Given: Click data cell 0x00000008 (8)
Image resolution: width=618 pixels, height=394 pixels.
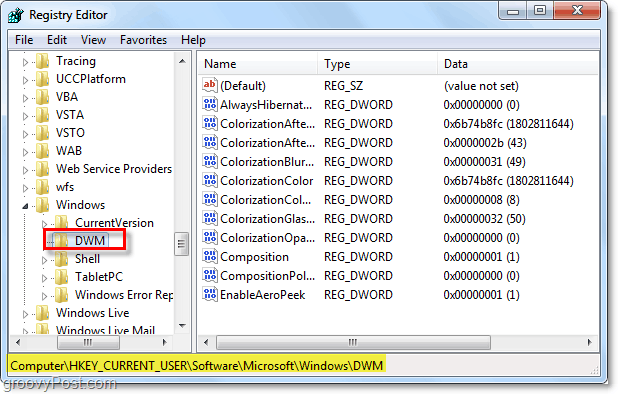Looking at the screenshot, I should (481, 200).
